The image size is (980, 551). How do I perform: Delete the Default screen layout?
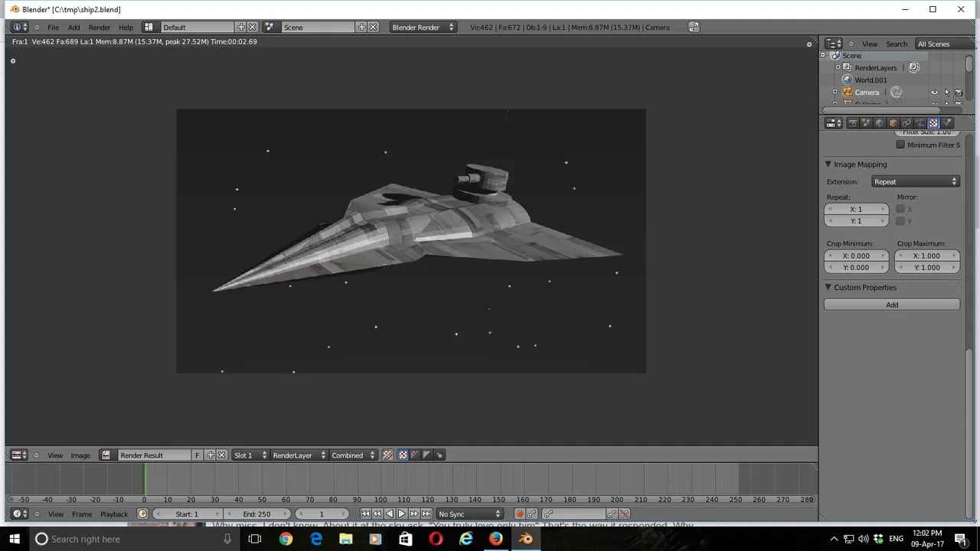[253, 28]
